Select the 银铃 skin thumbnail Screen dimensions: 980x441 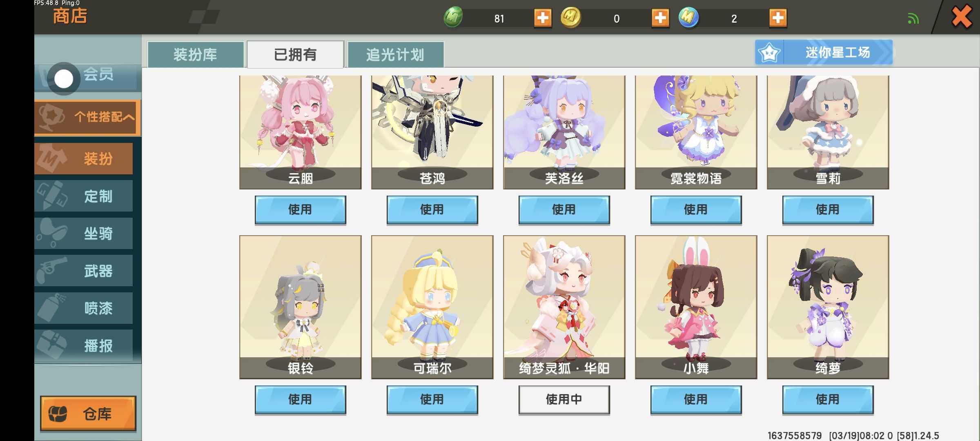pyautogui.click(x=300, y=307)
